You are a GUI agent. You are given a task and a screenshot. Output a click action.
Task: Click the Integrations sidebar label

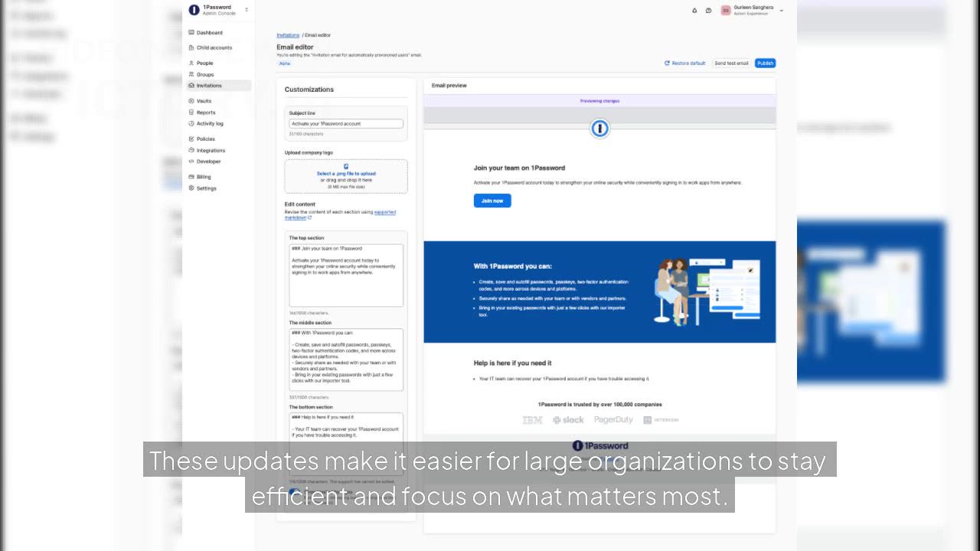coord(211,150)
